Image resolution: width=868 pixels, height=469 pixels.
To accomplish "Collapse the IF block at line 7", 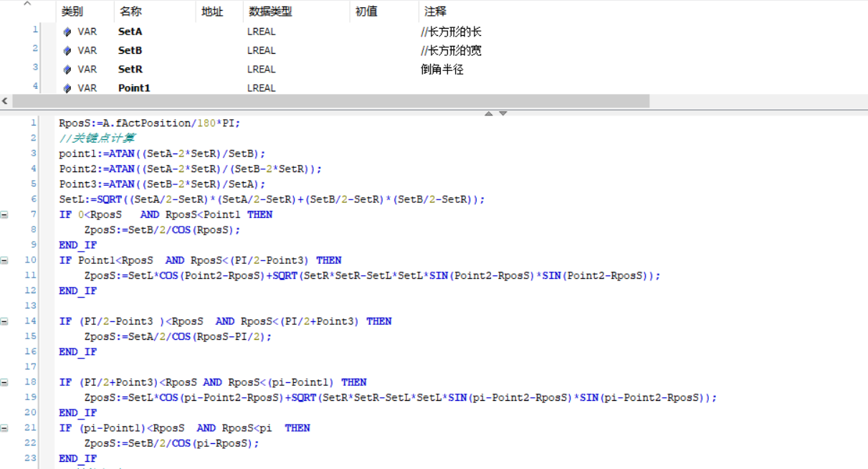I will [x=4, y=214].
